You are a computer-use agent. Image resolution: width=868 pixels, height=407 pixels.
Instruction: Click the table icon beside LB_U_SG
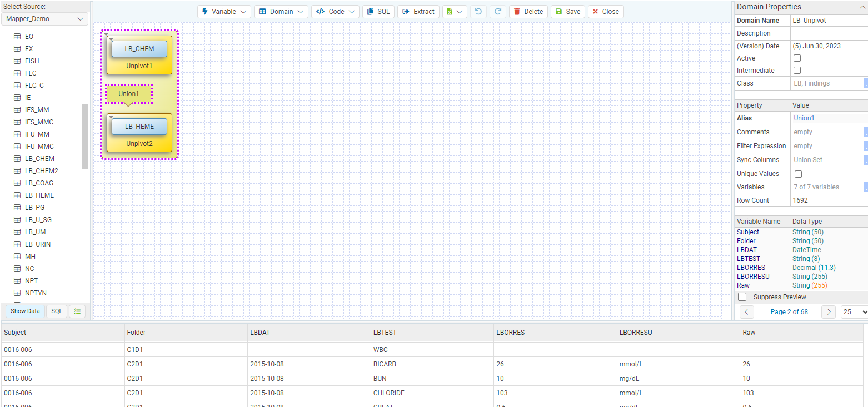click(17, 220)
